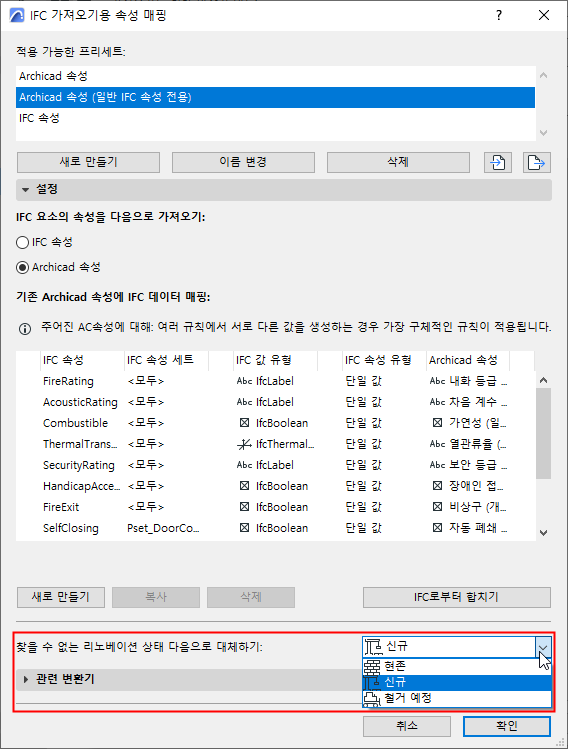Click the checkbox icon for 장애인 접 property
568x749 pixels.
pyautogui.click(x=437, y=486)
